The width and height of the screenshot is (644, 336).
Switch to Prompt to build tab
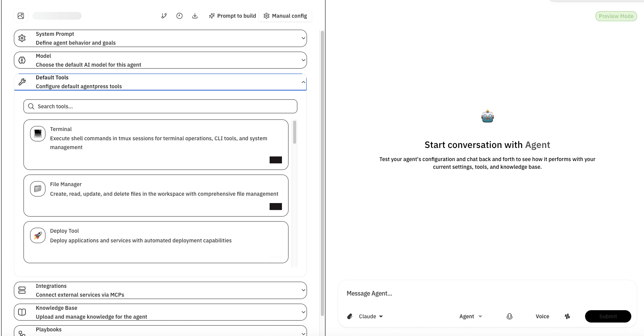(x=232, y=16)
